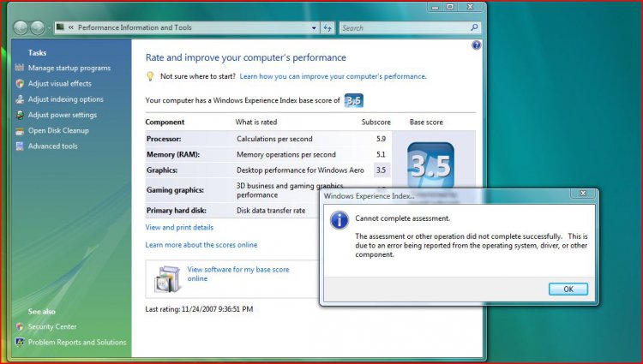Click the search magnifier icon
643x364 pixels.
click(474, 27)
